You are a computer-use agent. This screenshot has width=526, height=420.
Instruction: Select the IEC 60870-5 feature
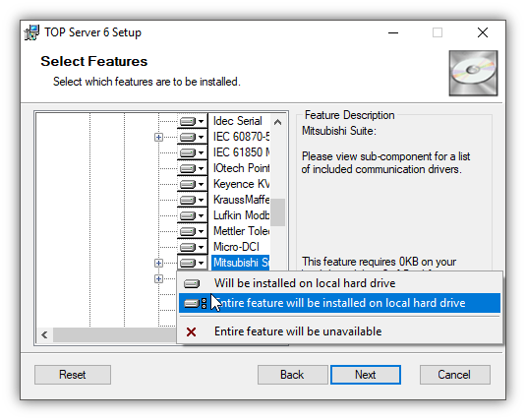click(x=241, y=137)
